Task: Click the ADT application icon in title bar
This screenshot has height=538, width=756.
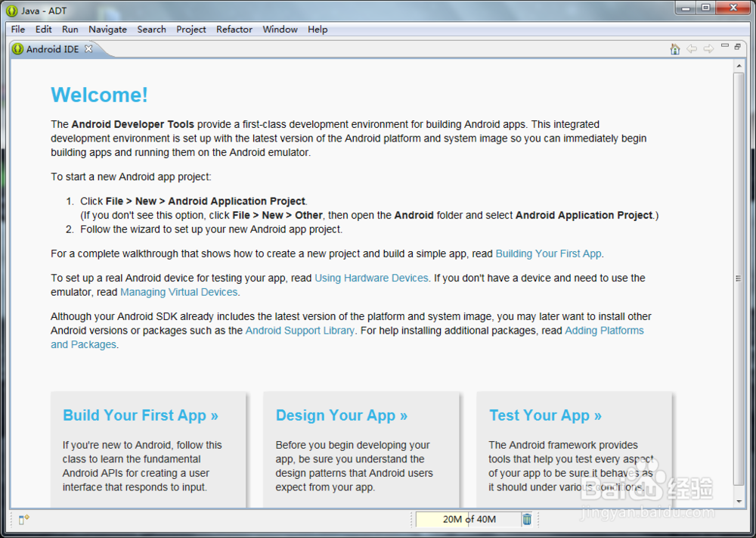Action: pos(11,11)
